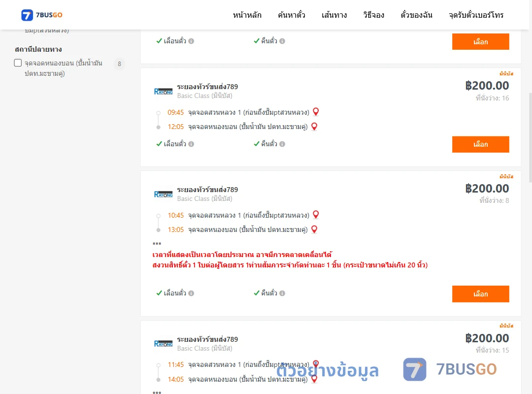Click Rayong operator logo in 09:45 trip card
Viewport: 532px width, 394px height.
point(163,91)
